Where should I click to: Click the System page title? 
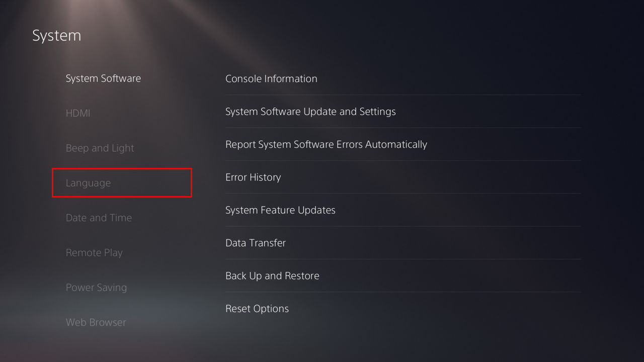56,36
